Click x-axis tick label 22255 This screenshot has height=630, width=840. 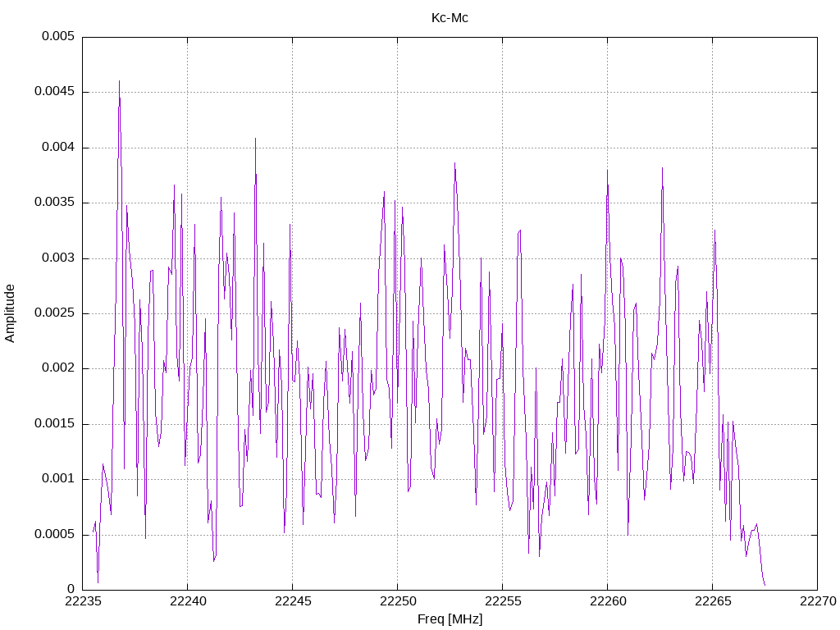[503, 601]
